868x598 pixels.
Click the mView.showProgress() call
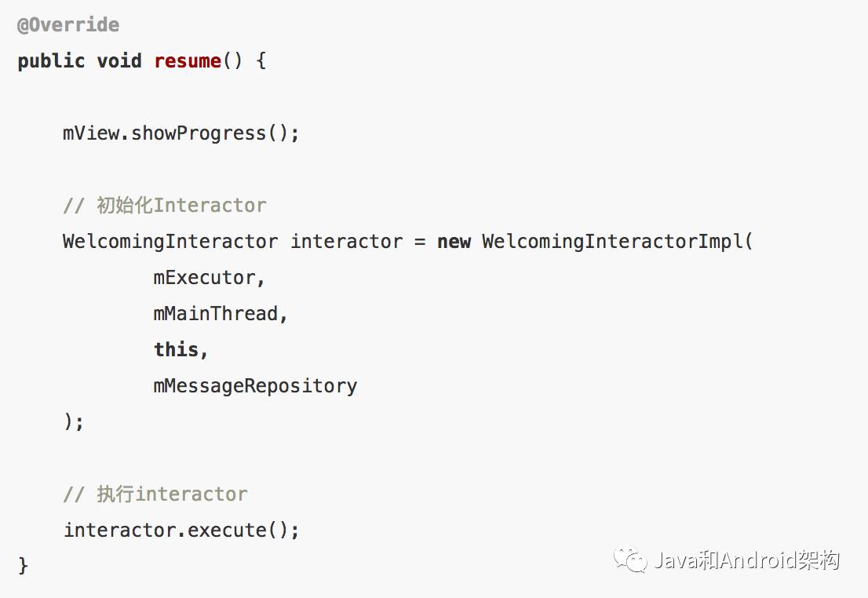[181, 133]
